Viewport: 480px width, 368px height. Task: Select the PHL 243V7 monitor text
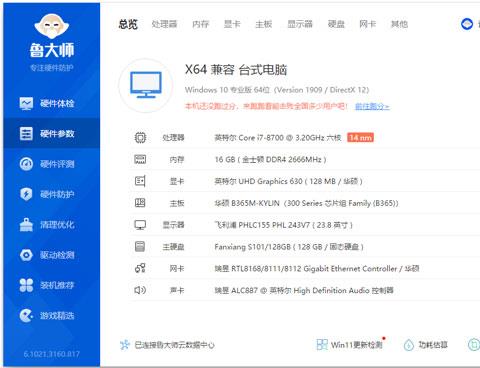[283, 225]
